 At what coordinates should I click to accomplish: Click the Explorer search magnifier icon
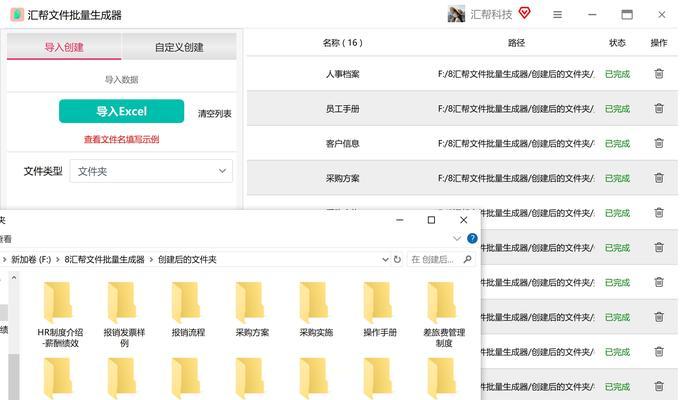[x=467, y=259]
